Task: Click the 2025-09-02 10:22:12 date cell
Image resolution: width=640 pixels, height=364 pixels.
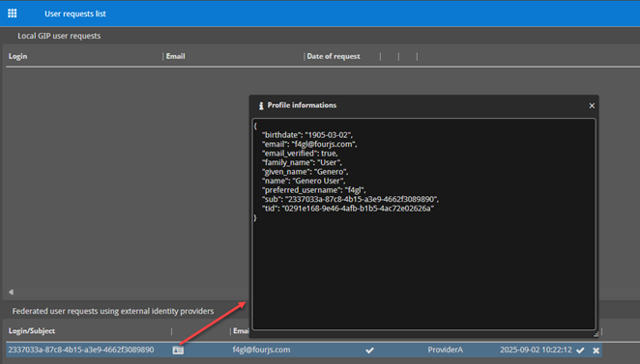Action: click(536, 350)
